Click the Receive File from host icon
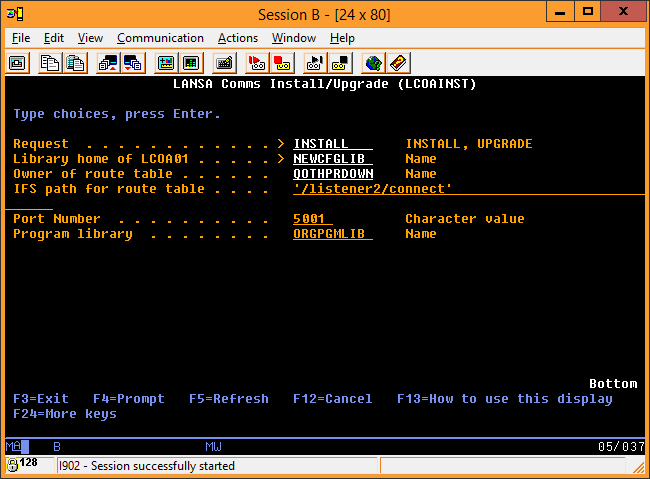This screenshot has width=650, height=479. (x=133, y=63)
